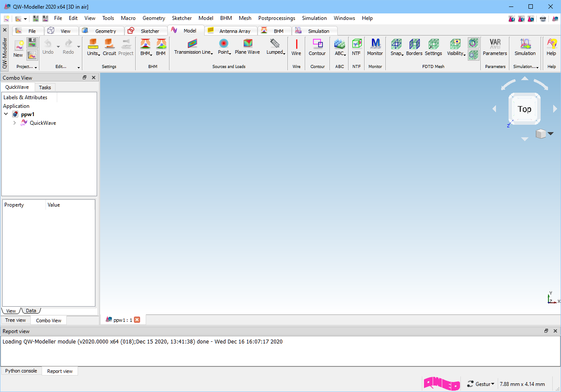Click the Property column header

pyautogui.click(x=24, y=205)
